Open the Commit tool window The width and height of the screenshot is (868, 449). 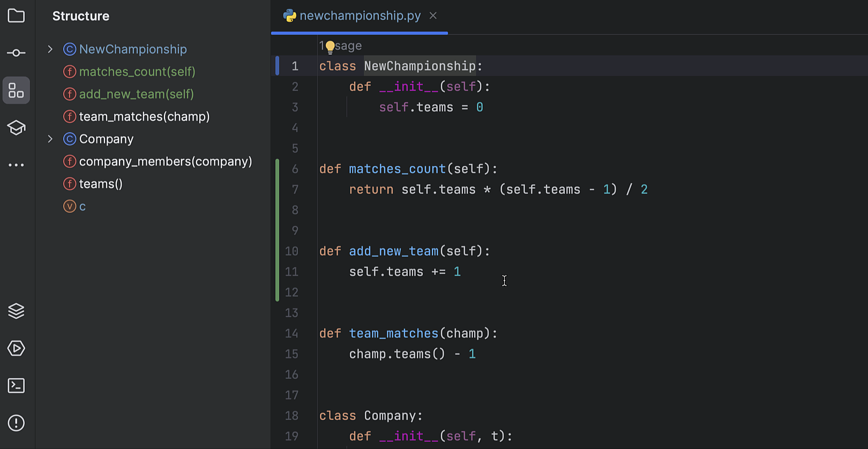click(16, 53)
